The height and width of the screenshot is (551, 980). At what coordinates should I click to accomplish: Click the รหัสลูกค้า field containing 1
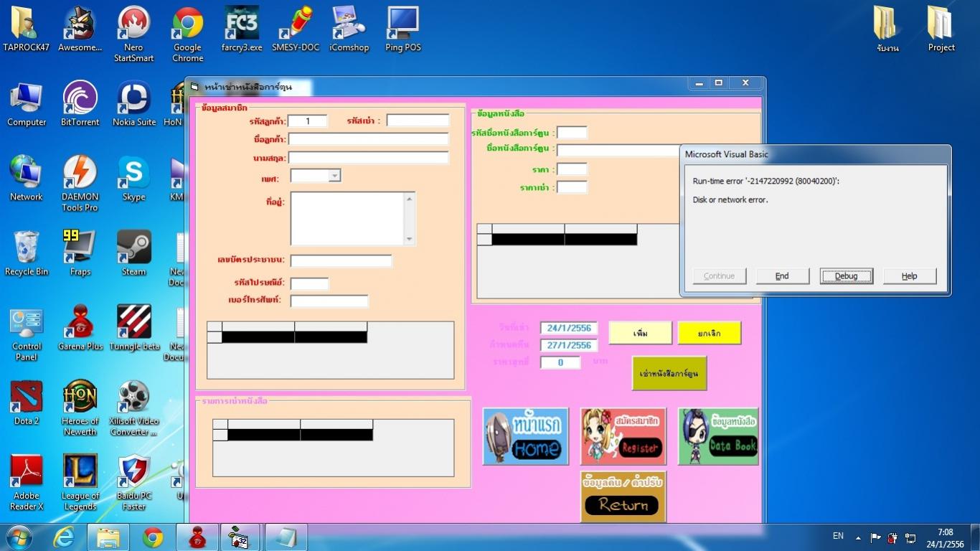(308, 121)
